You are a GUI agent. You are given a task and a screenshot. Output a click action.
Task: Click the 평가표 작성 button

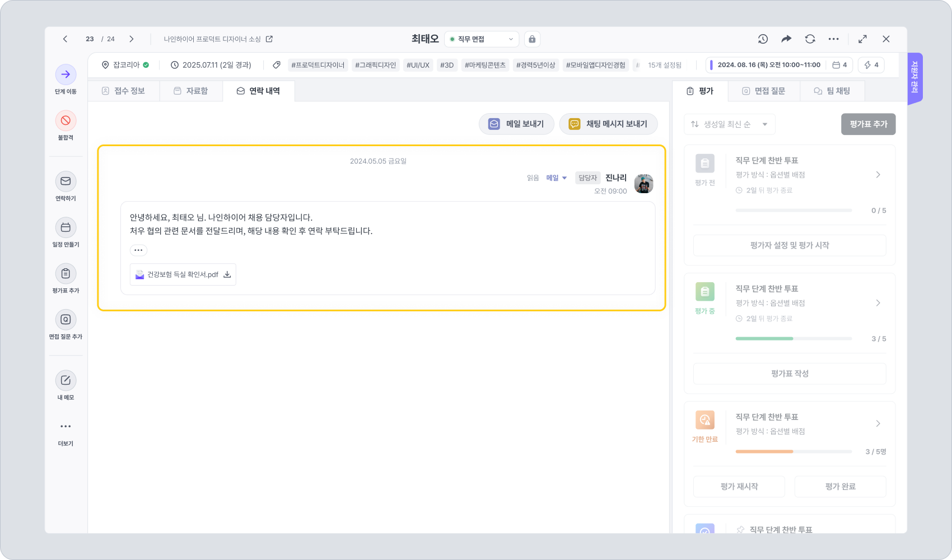tap(790, 374)
